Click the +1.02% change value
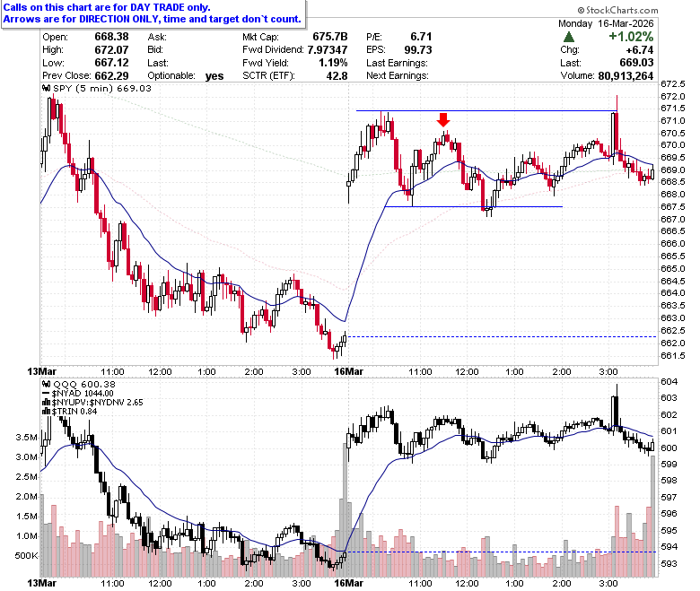The image size is (700, 591). pyautogui.click(x=631, y=37)
